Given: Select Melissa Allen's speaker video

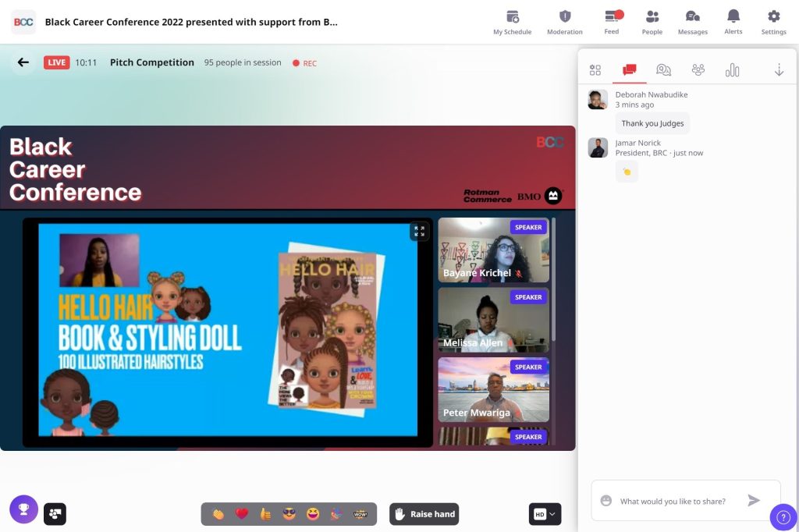Looking at the screenshot, I should point(494,320).
